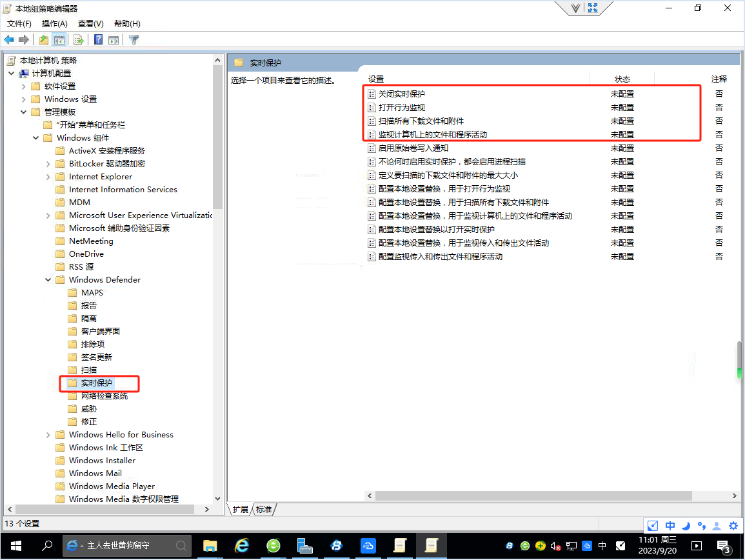This screenshot has height=560, width=745.
Task: Click the settings list horizontal scrollbar
Action: tap(533, 496)
